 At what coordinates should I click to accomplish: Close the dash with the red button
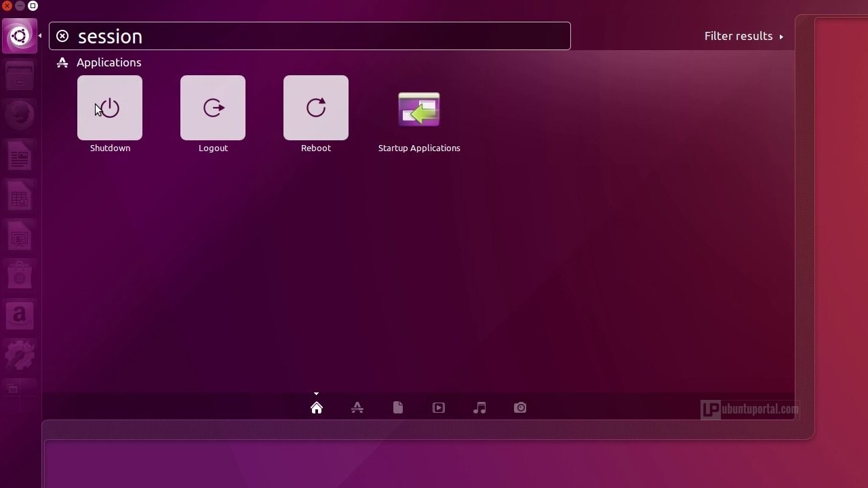(7, 6)
